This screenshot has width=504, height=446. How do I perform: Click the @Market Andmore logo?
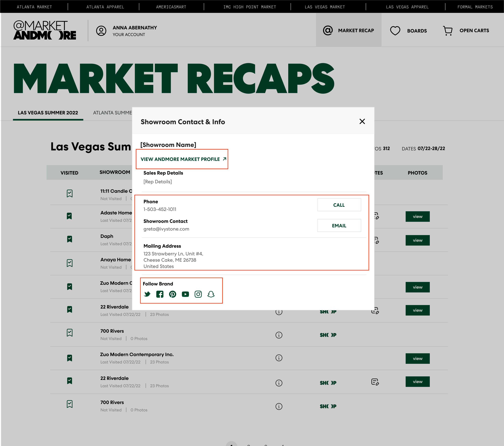pos(45,30)
